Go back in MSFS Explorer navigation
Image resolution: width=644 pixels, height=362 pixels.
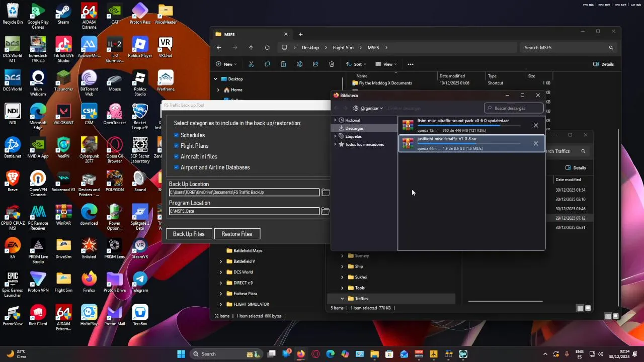tap(219, 48)
